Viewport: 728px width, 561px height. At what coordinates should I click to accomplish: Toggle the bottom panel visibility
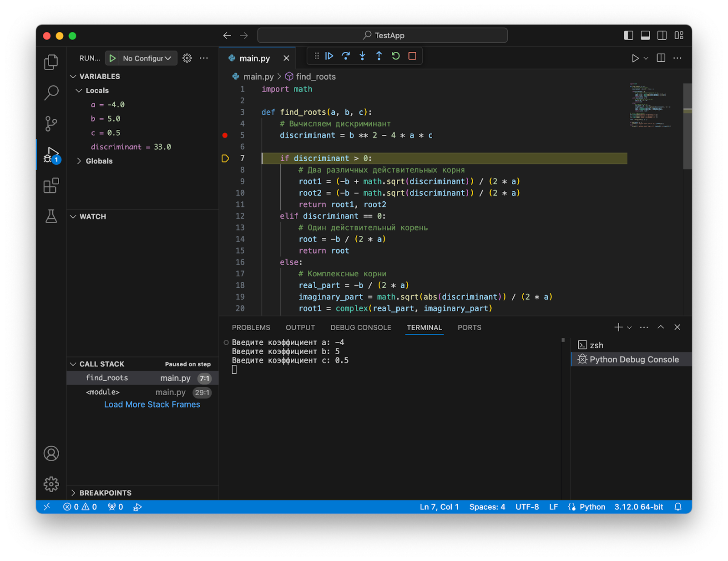[645, 36]
